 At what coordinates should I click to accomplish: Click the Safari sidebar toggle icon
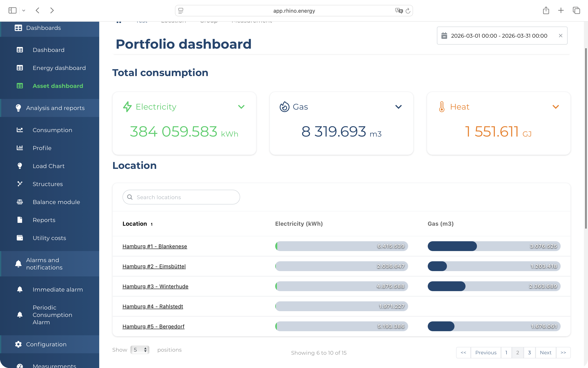point(12,10)
